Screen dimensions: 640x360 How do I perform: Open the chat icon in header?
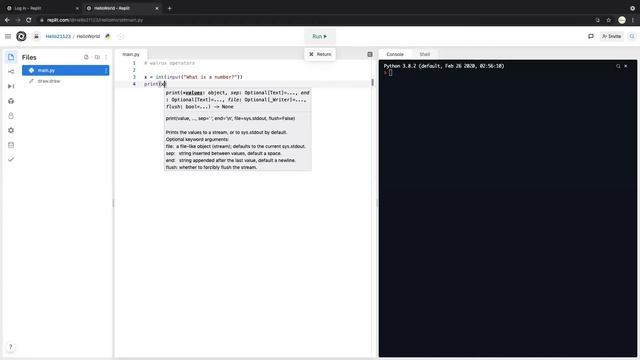(591, 36)
